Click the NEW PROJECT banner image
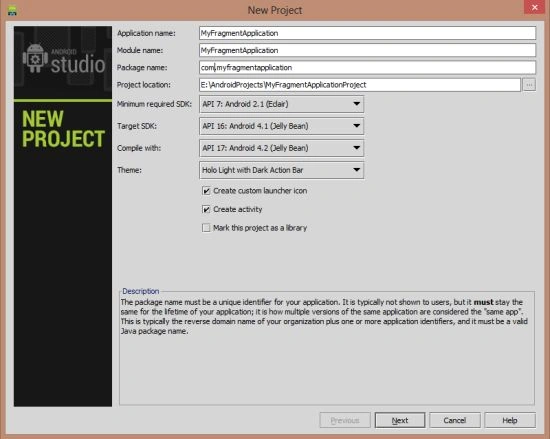Screen dimensions: 550x439 click(x=63, y=129)
